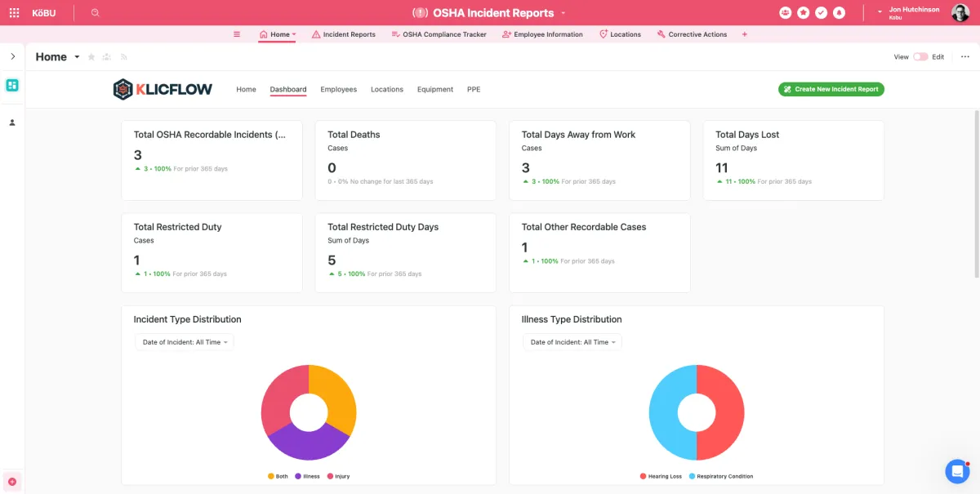
Task: Open the Total OSHA Recordable Incidents card
Action: pyautogui.click(x=212, y=160)
